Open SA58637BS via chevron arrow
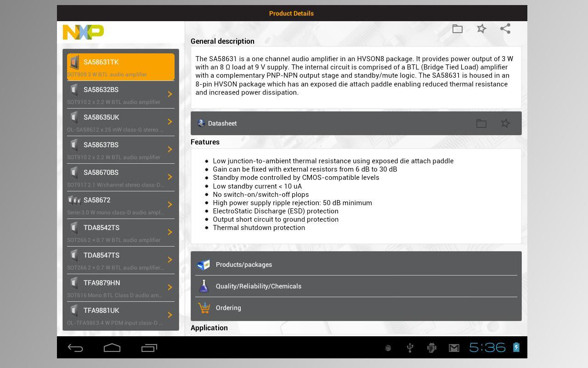 point(170,149)
